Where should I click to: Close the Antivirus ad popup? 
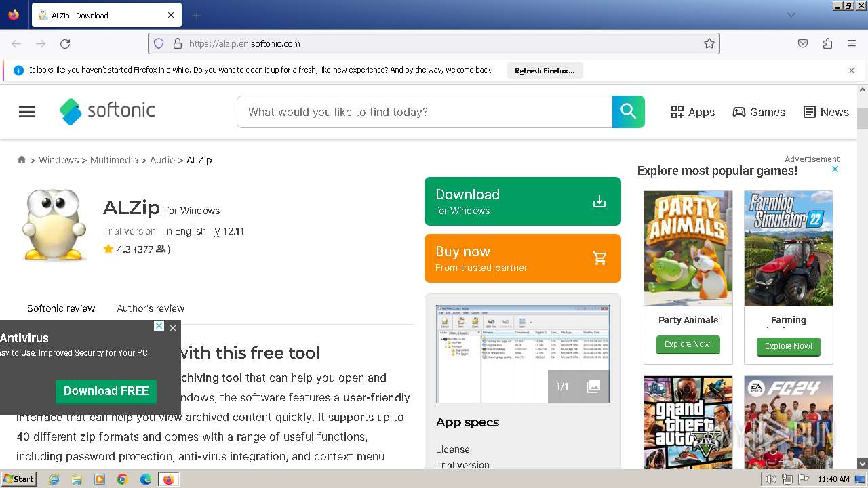173,328
